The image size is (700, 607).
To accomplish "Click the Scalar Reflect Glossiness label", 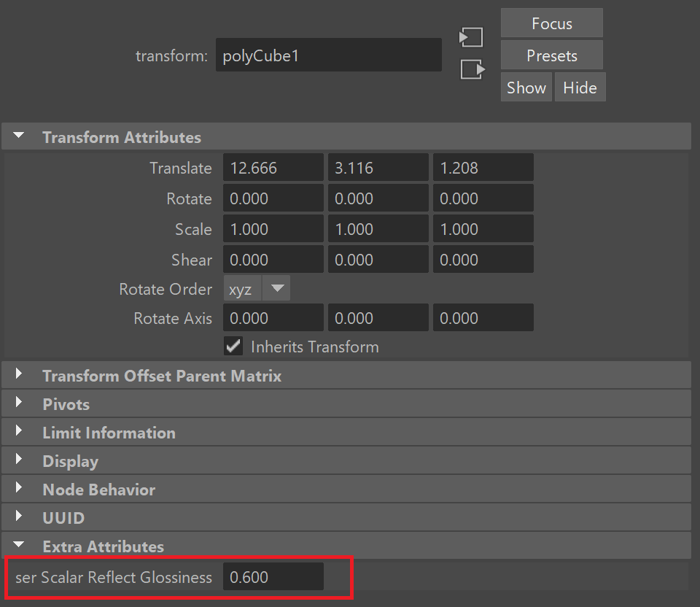I will [114, 578].
